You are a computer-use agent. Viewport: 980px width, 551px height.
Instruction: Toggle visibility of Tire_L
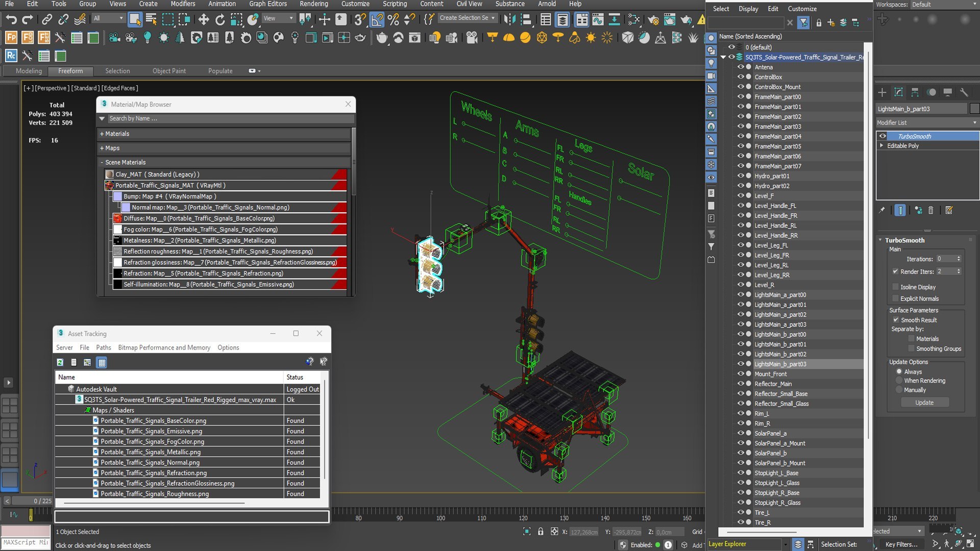pos(741,512)
